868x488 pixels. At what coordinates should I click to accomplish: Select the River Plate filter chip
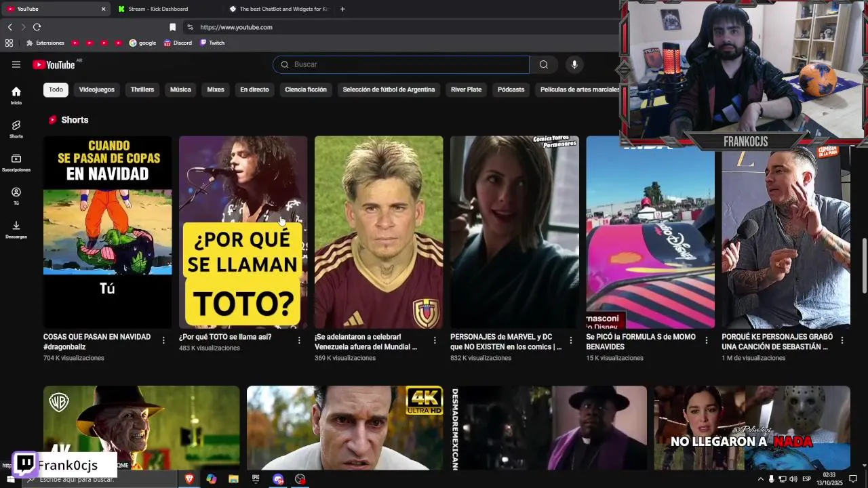coord(466,89)
